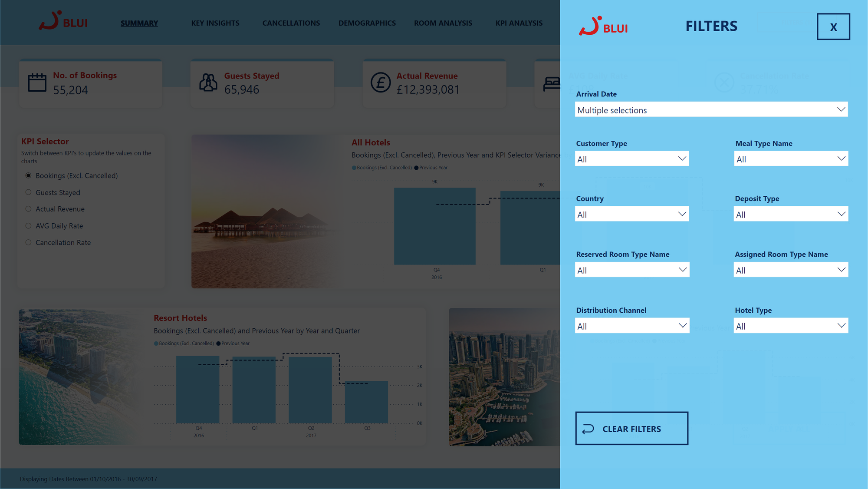Click the calendar/bookings icon on summary card
This screenshot has height=489, width=868.
click(x=38, y=83)
